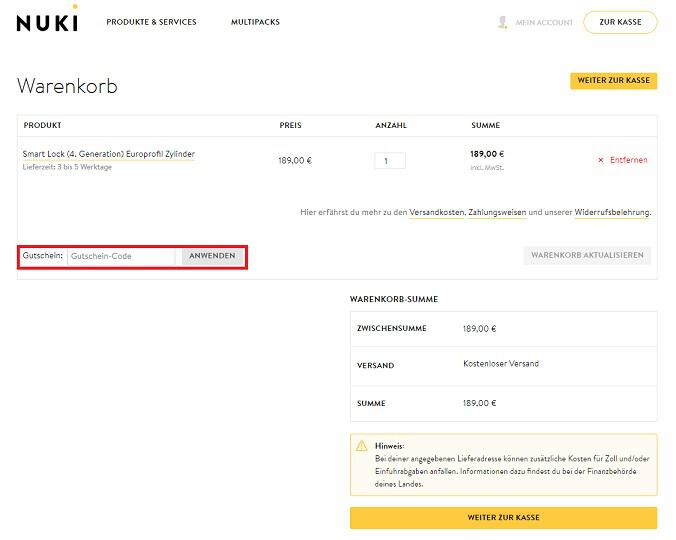This screenshot has height=540, width=676.
Task: Click the Anzahl quantity field
Action: pyautogui.click(x=390, y=161)
